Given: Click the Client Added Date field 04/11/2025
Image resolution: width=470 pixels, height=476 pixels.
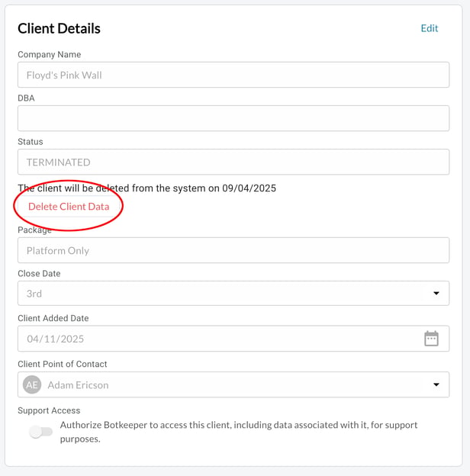Looking at the screenshot, I should [x=233, y=339].
